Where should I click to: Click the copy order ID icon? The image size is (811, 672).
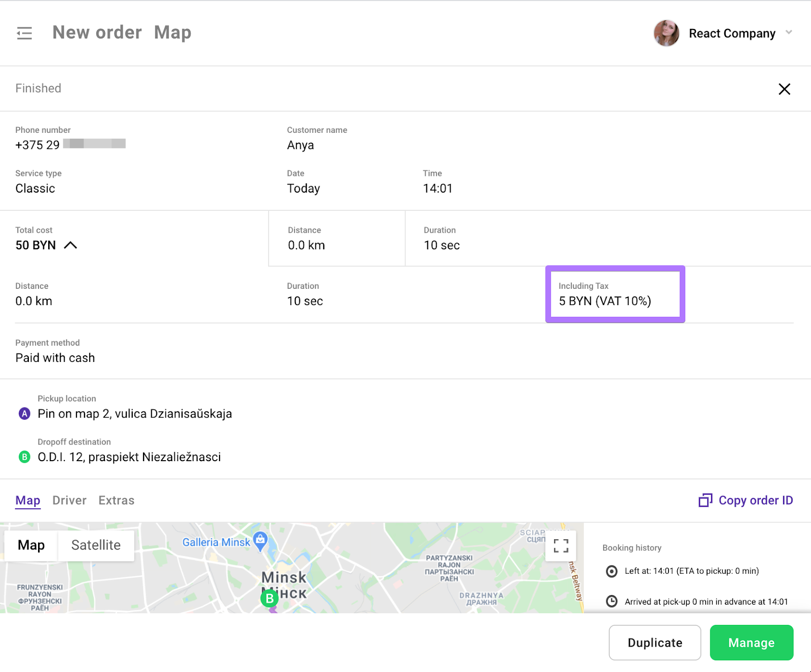click(x=705, y=501)
